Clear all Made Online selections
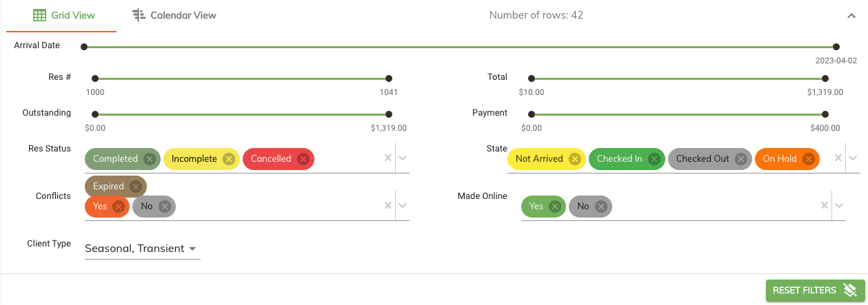868x305 pixels. point(825,206)
